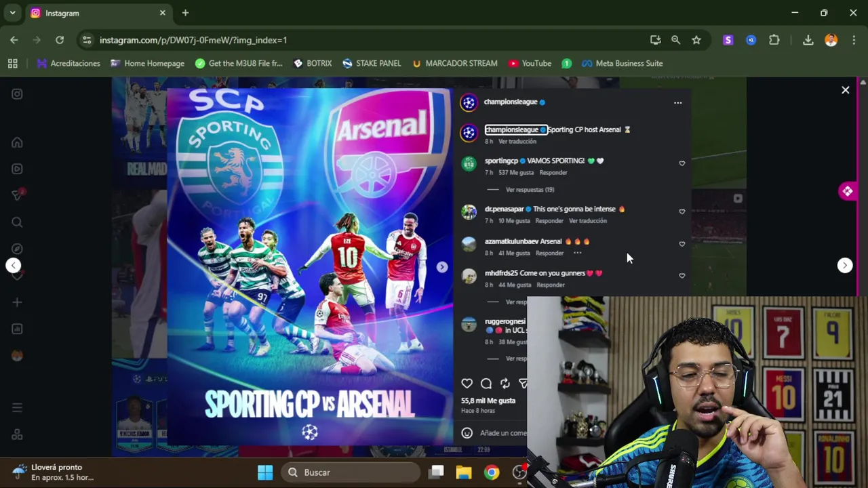
Task: Like the dr.penasapar comment
Action: coord(682,211)
